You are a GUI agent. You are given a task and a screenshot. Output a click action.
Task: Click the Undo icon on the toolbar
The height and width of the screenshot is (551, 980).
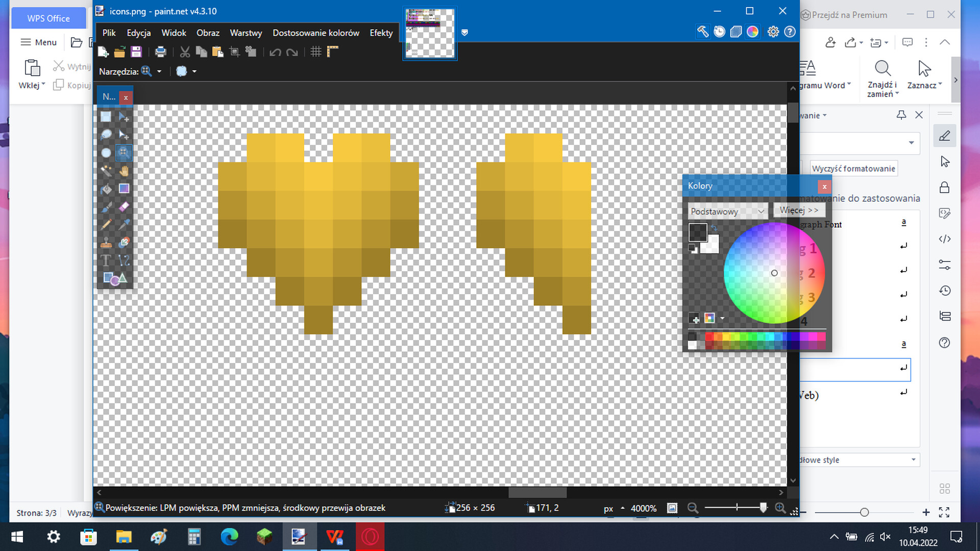(x=275, y=52)
